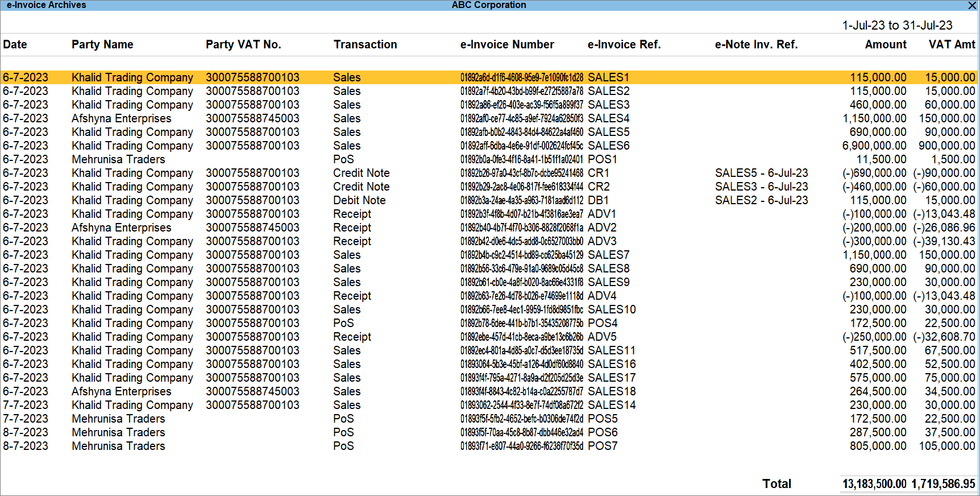Click the Transaction column header
Viewport: 980px width, 496px height.
point(365,44)
